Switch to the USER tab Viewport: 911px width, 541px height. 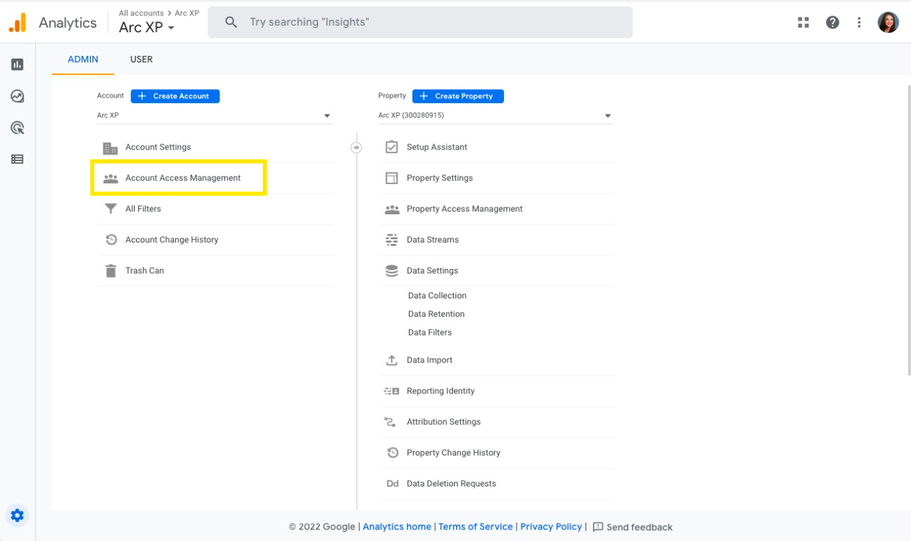pos(141,59)
